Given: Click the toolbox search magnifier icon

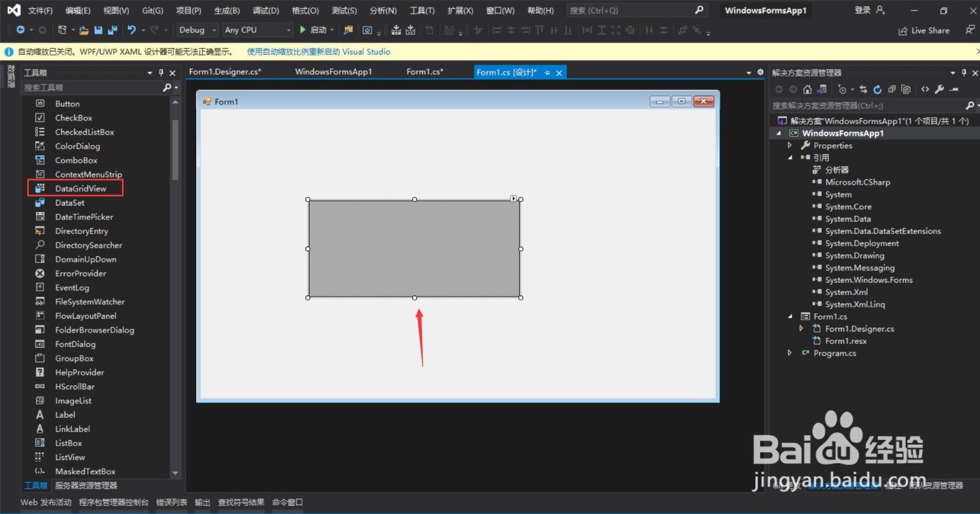Looking at the screenshot, I should 167,88.
